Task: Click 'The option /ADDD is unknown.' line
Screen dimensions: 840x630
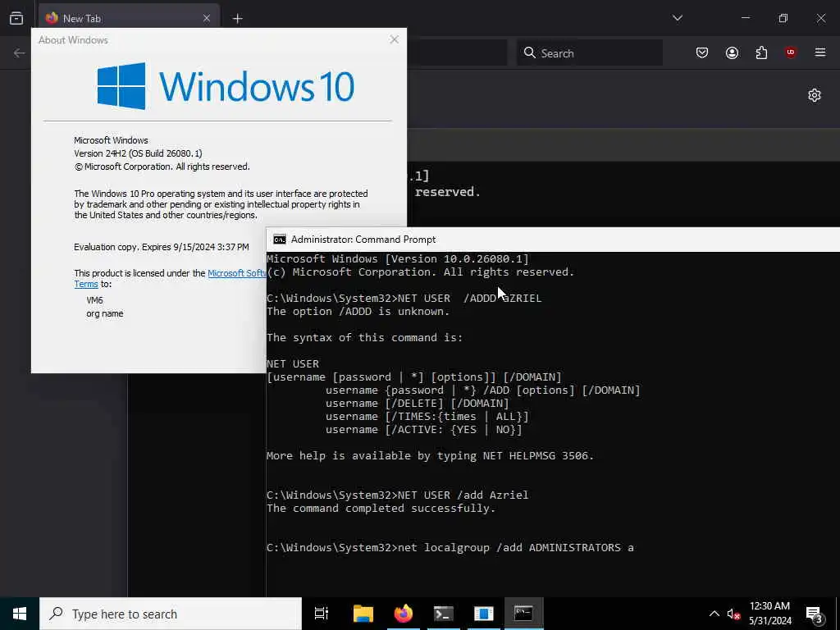Action: click(358, 311)
